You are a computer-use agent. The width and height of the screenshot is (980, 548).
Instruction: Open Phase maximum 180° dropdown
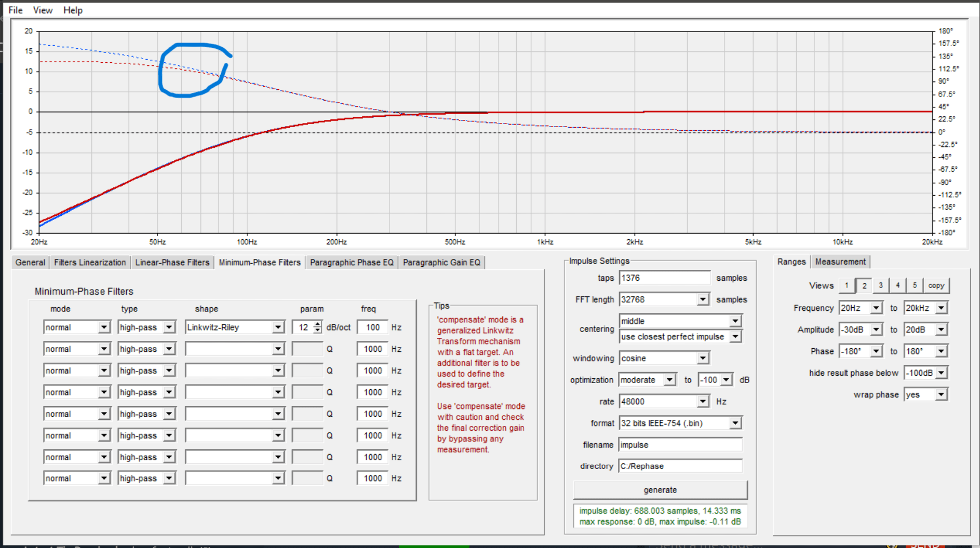click(x=941, y=351)
